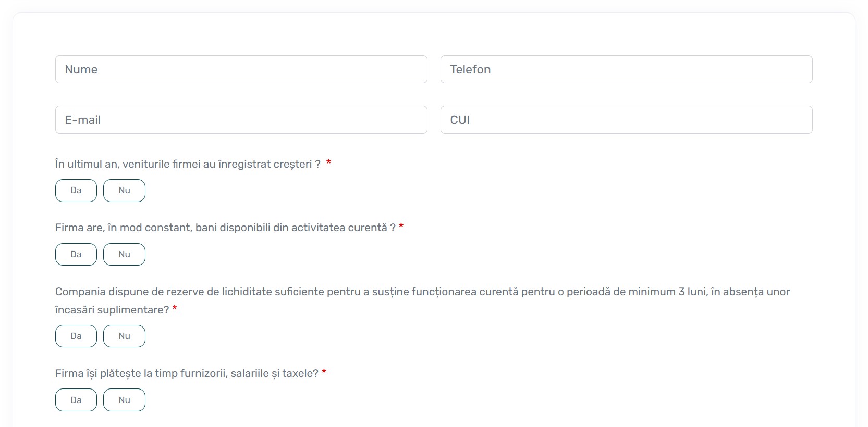The width and height of the screenshot is (868, 427).
Task: Choose Nu for revenue growth question
Action: (124, 191)
